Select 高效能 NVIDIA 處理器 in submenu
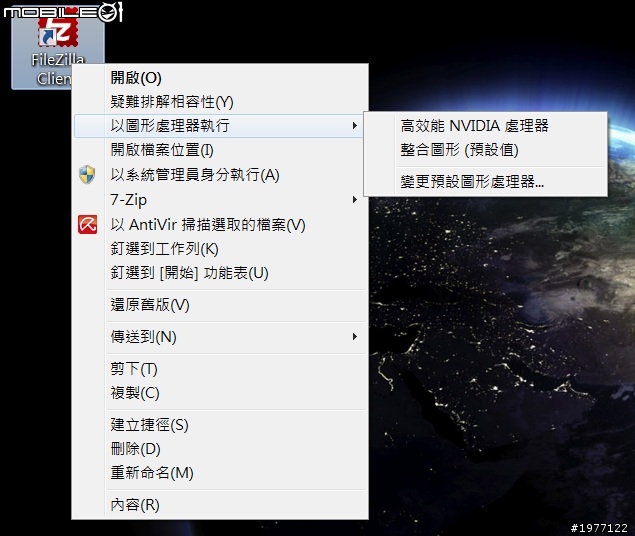Screen dimensions: 635x536 [x=486, y=126]
